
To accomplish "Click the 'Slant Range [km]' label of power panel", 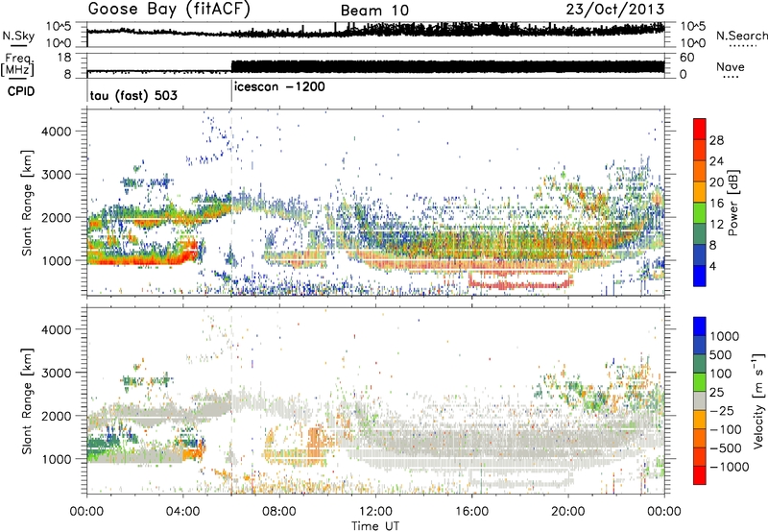I will (x=27, y=203).
